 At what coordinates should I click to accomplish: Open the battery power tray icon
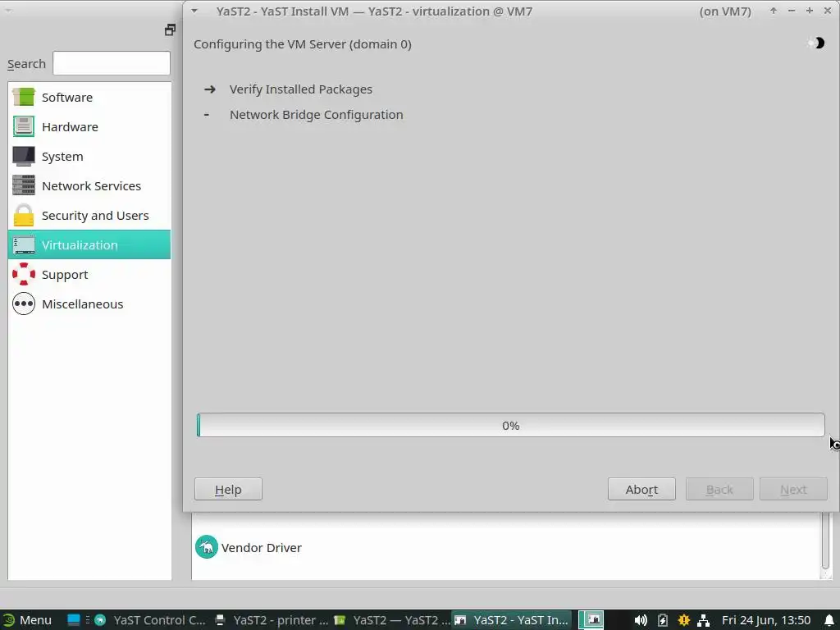pyautogui.click(x=663, y=620)
